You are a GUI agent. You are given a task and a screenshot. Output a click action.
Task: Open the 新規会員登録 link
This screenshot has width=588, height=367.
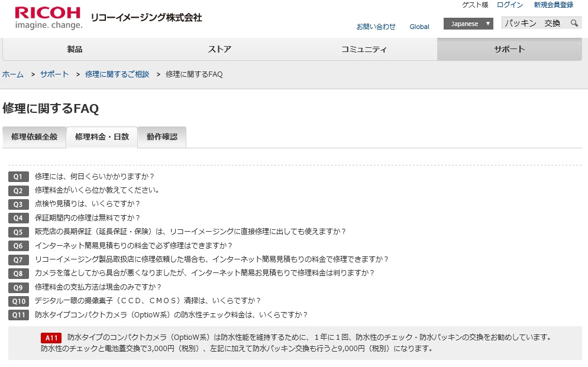coord(554,5)
